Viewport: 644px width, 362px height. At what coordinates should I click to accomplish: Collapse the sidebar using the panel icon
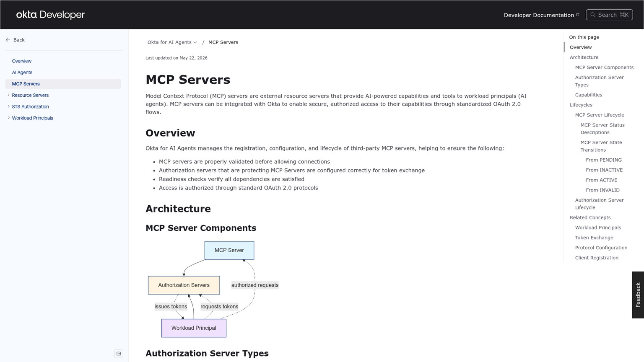coord(119,354)
